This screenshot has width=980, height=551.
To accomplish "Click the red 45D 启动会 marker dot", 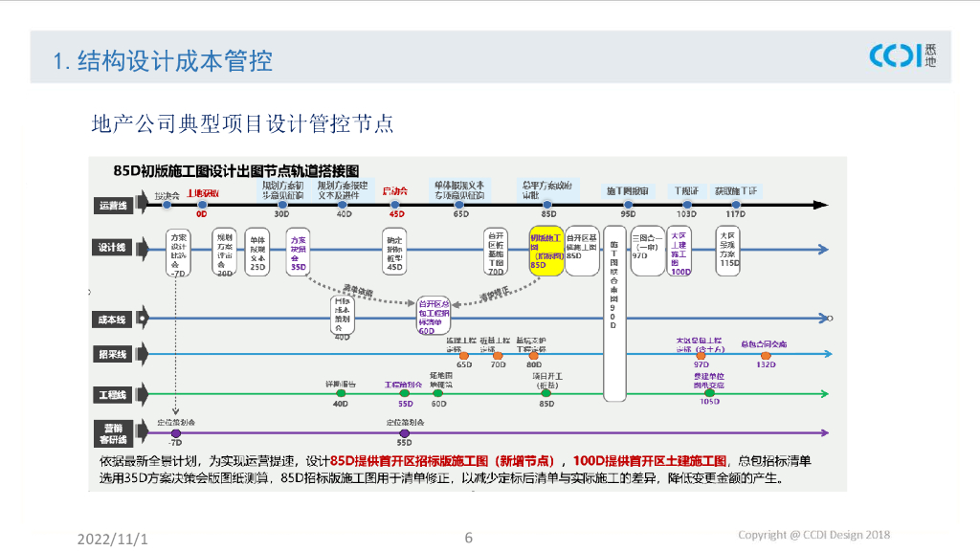I will click(395, 205).
